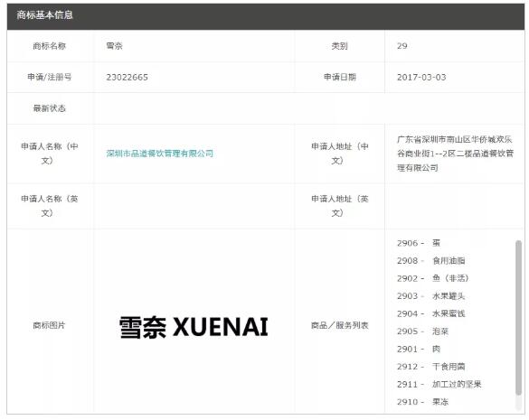Select the 商标基本信息 header bar
Viewport: 529px width, 420px height.
pyautogui.click(x=266, y=16)
